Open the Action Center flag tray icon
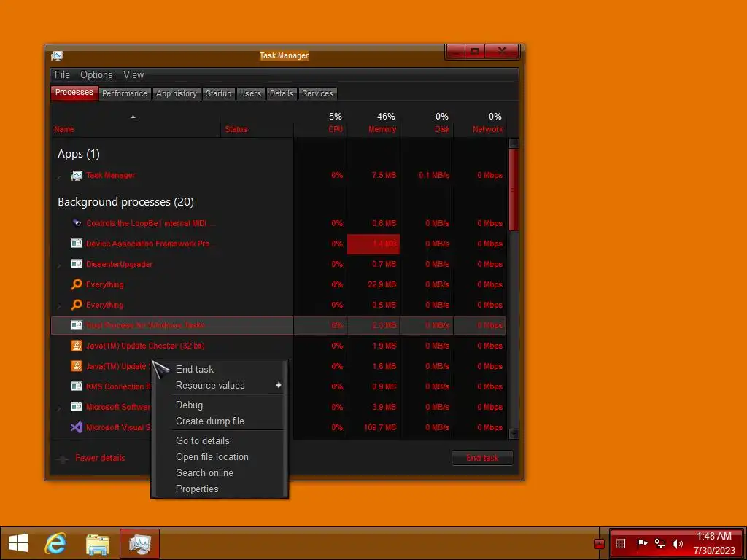 (x=642, y=543)
